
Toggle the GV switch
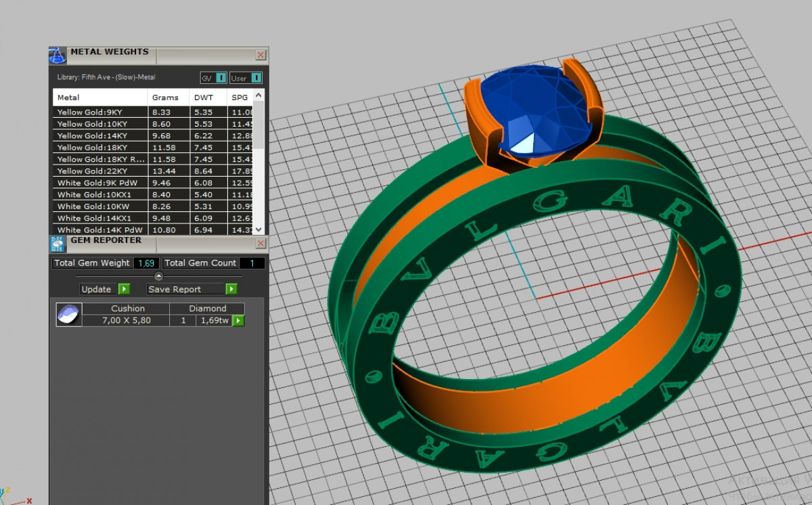coord(221,78)
